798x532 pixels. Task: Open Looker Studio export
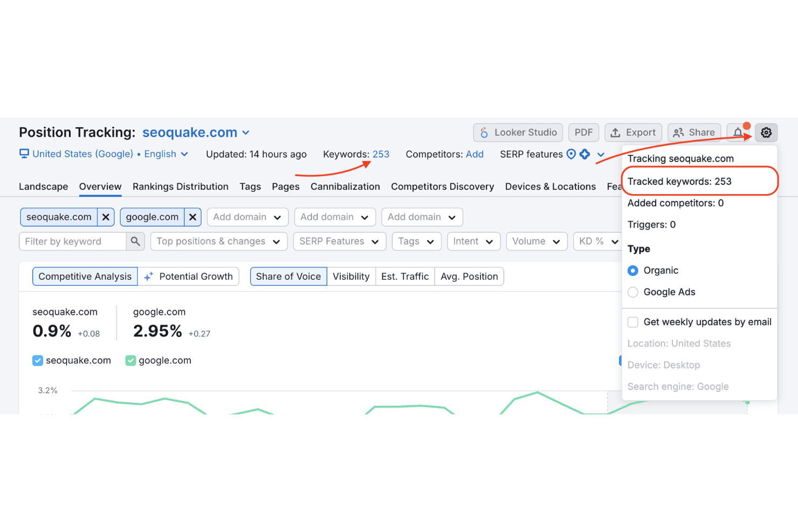pos(518,133)
